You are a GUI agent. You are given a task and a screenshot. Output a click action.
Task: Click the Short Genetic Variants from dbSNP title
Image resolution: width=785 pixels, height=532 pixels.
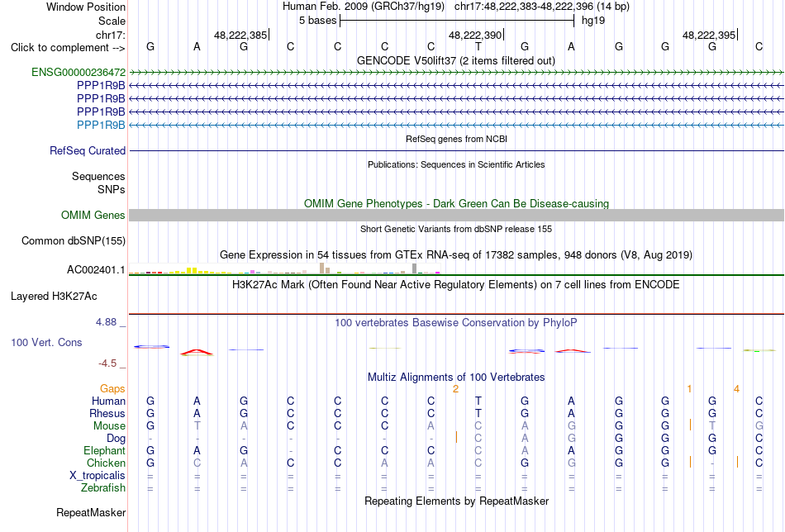pyautogui.click(x=456, y=229)
